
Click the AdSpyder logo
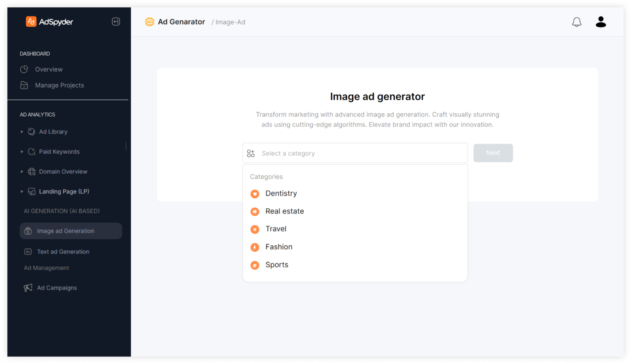pyautogui.click(x=49, y=22)
